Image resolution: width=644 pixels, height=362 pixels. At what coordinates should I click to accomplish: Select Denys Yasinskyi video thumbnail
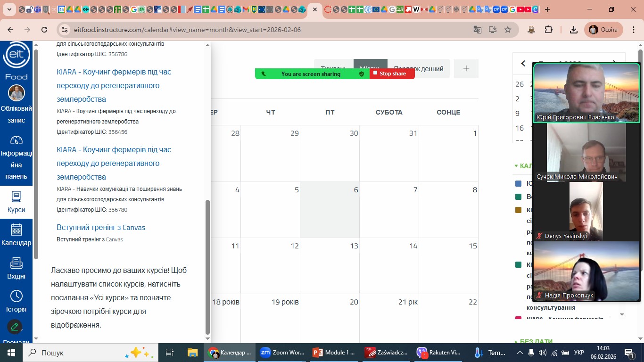pos(586,212)
